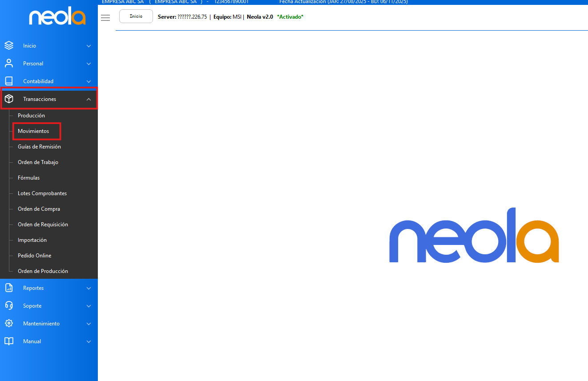Screen dimensions: 588x381
Task: Open Guías de Remisión submenu item
Action: pyautogui.click(x=39, y=147)
